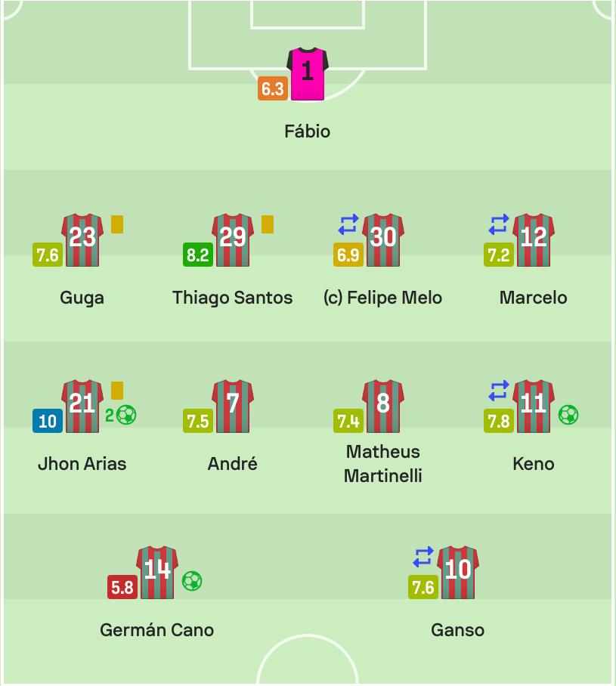Click the substitution arrows beside Ganso
616x686 pixels.
click(x=423, y=557)
